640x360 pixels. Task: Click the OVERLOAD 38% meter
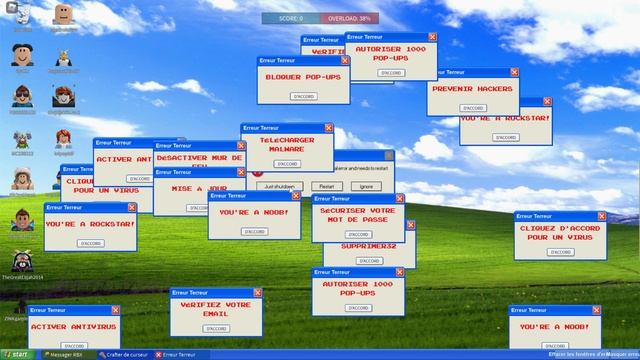point(349,18)
